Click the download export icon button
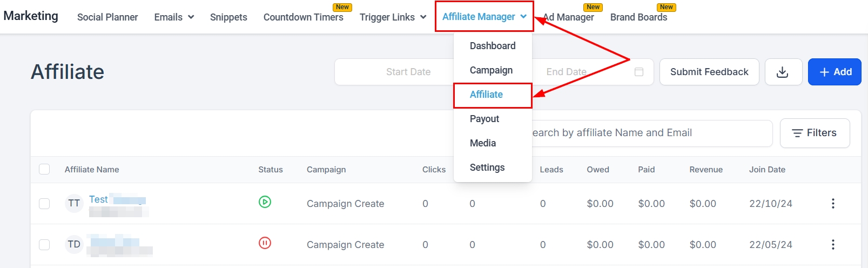The image size is (868, 268). (782, 72)
